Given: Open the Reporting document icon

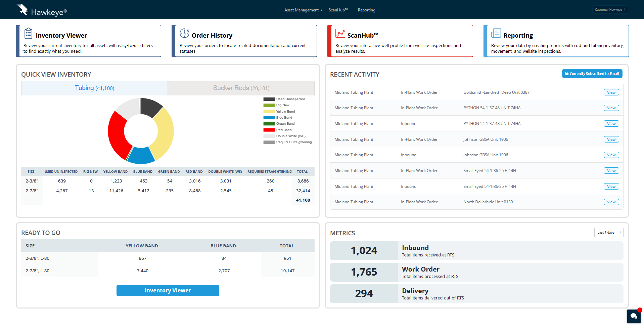Looking at the screenshot, I should click(496, 33).
